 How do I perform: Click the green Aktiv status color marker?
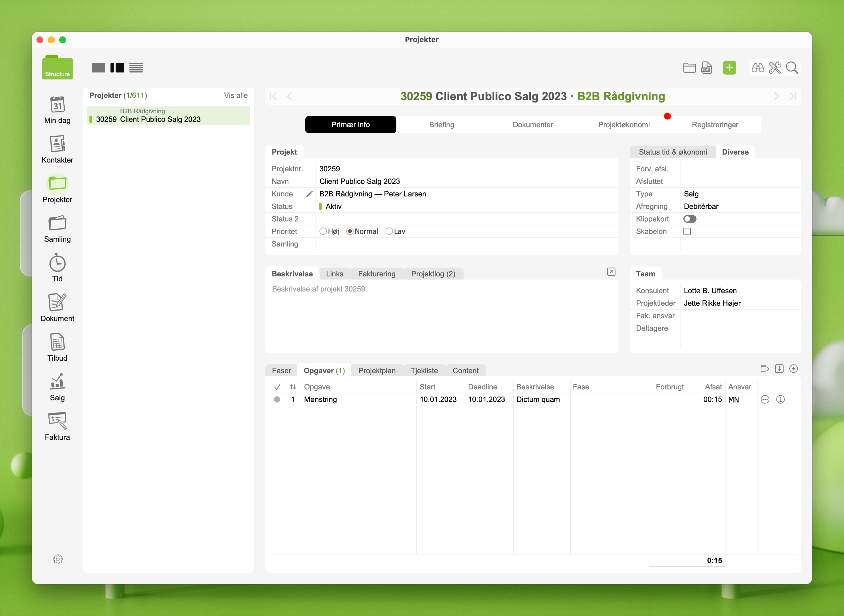[x=320, y=207]
